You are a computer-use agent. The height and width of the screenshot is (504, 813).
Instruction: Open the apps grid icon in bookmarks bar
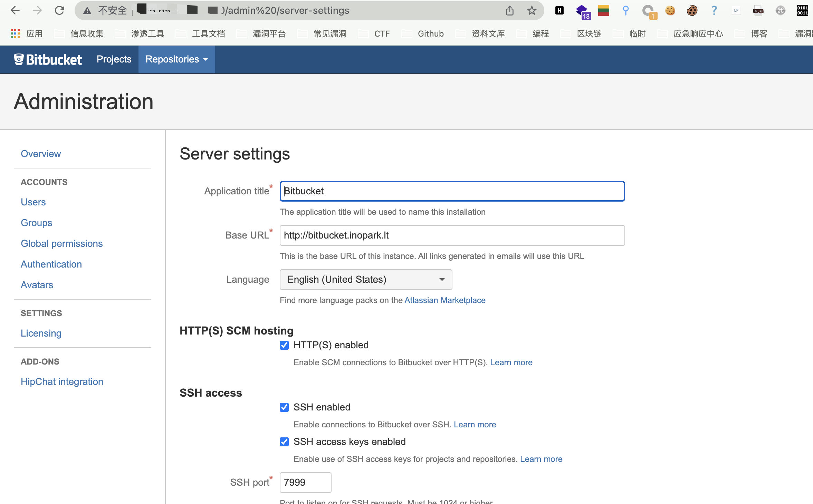point(15,33)
